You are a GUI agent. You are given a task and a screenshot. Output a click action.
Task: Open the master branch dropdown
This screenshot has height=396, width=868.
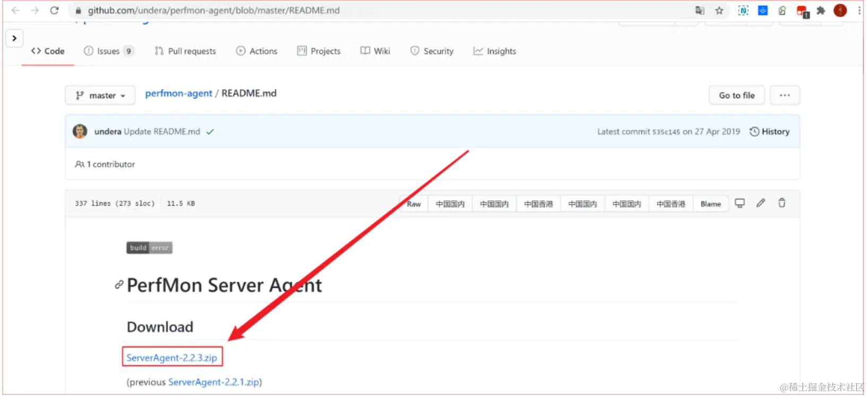tap(100, 95)
